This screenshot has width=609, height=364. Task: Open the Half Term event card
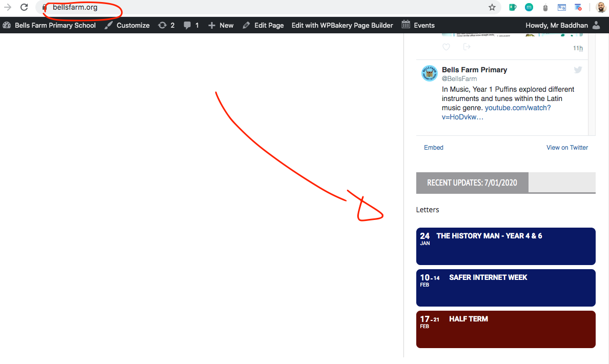pos(505,329)
